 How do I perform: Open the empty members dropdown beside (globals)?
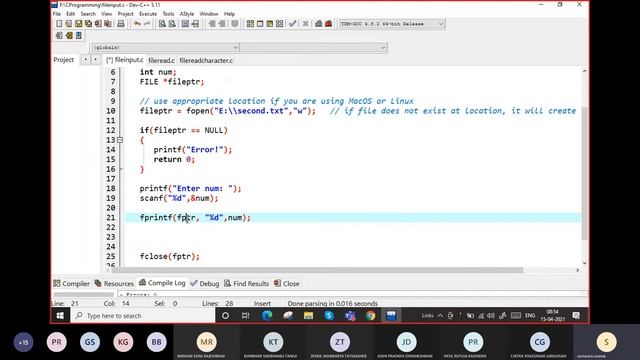[x=313, y=48]
